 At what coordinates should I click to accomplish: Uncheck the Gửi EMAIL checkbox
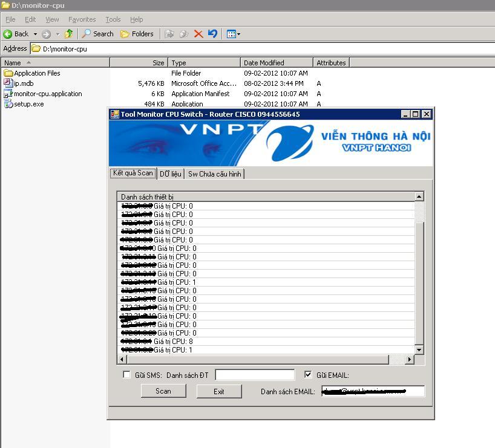click(308, 375)
